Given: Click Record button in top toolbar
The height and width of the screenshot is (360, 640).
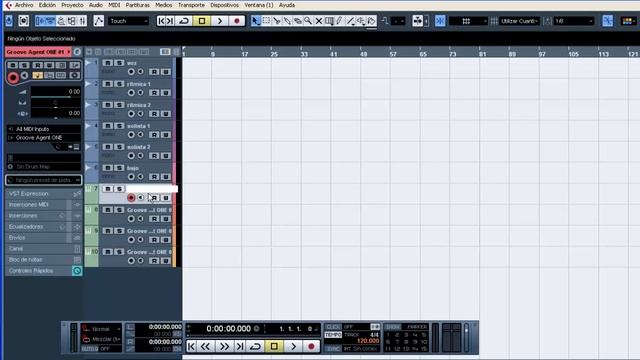Looking at the screenshot, I should coord(237,21).
